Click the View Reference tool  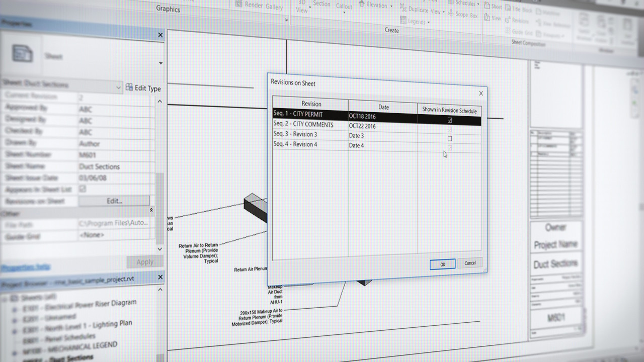(554, 24)
